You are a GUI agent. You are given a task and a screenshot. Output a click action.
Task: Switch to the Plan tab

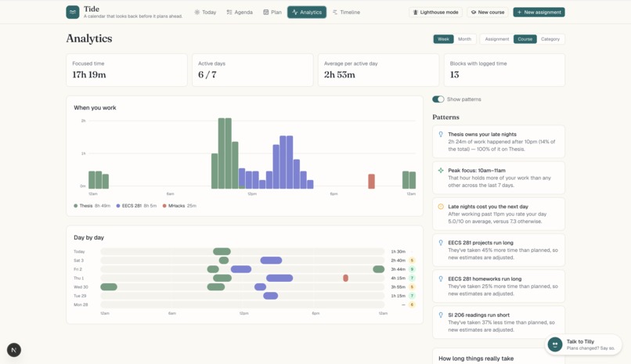click(x=272, y=12)
